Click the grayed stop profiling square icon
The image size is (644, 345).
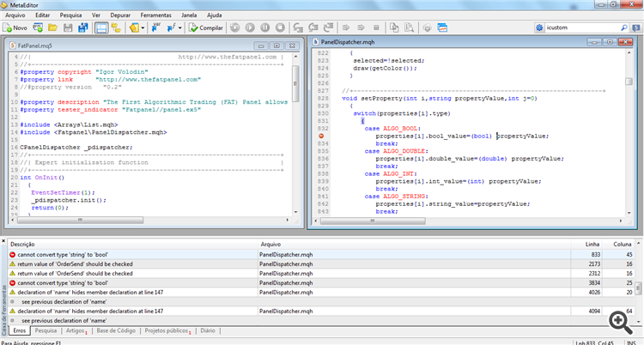376,28
